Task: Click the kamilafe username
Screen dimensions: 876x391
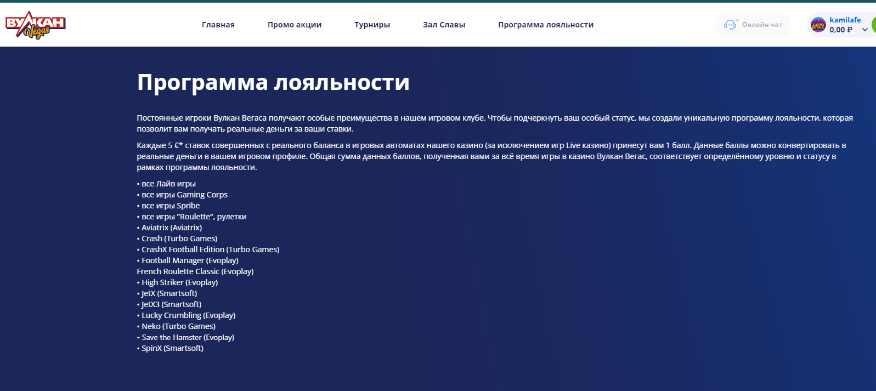Action: point(845,20)
